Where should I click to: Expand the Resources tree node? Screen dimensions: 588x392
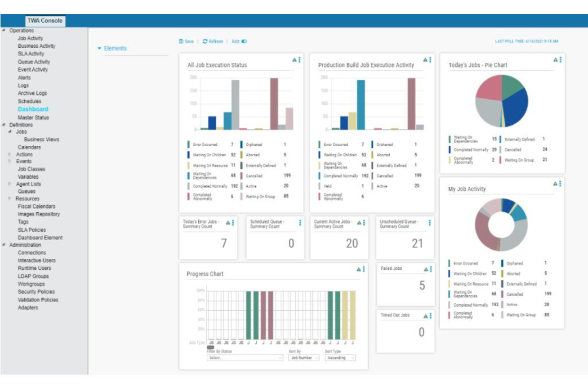point(10,198)
